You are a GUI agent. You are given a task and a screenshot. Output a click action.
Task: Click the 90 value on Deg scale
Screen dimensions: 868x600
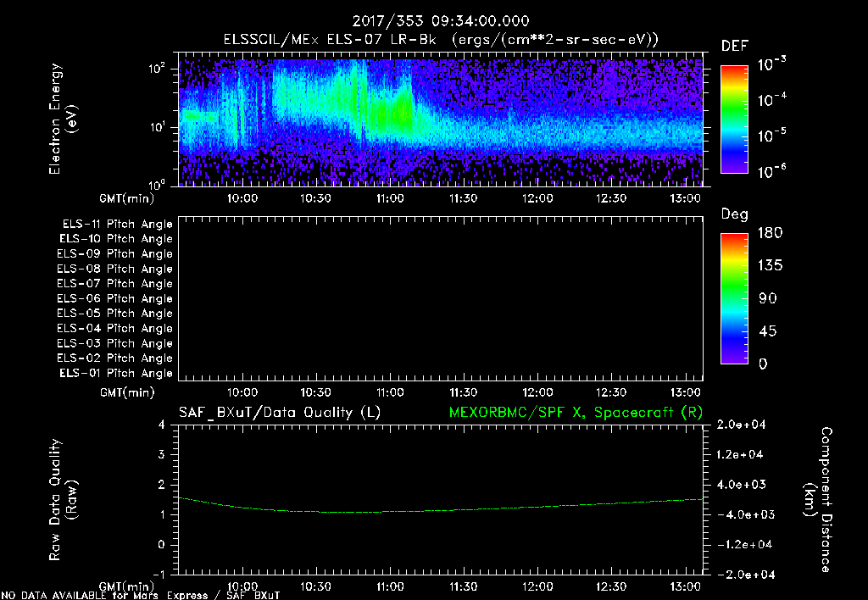tap(767, 298)
